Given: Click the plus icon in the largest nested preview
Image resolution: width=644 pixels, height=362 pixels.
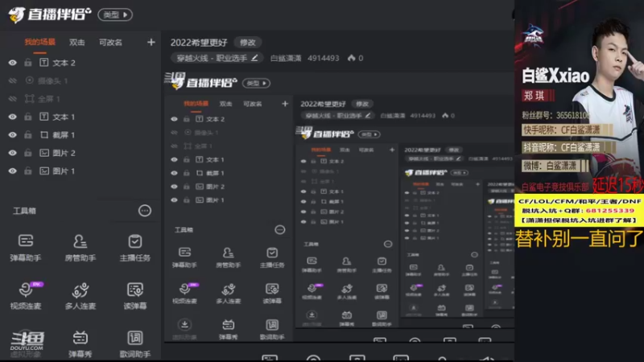Looking at the screenshot, I should click(x=285, y=104).
